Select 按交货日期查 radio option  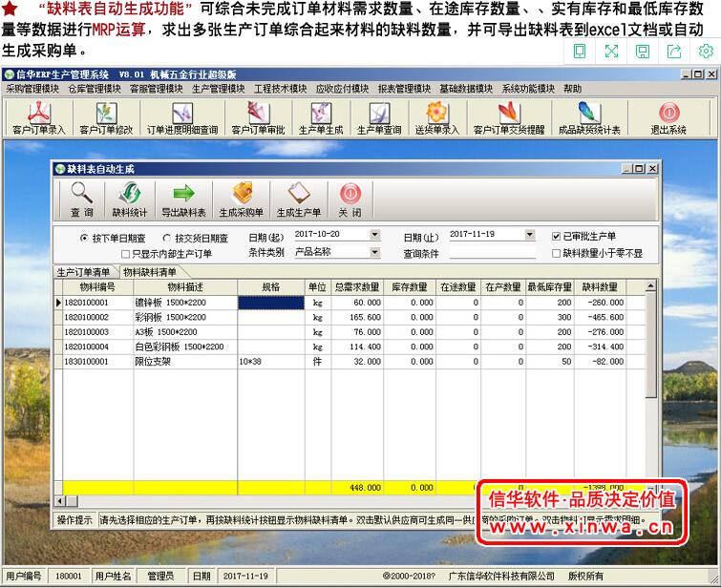point(168,238)
